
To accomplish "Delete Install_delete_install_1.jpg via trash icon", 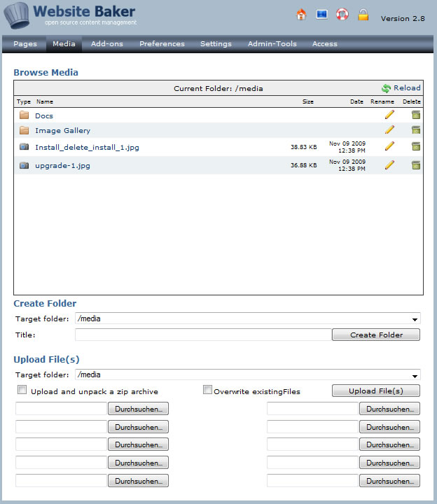I will (x=416, y=146).
